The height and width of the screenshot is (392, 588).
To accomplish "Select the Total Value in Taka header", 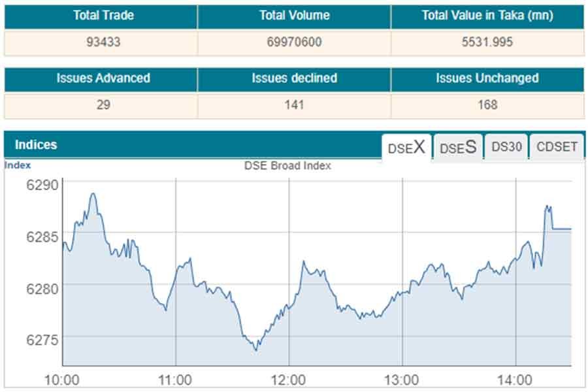I will (487, 16).
